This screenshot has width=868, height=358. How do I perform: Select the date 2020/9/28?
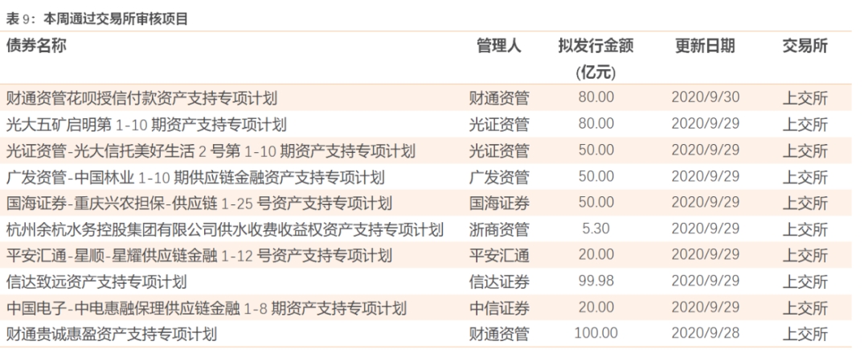click(x=706, y=333)
